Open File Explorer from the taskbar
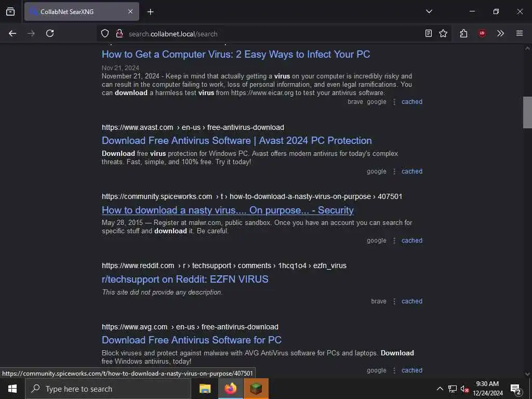 point(205,389)
